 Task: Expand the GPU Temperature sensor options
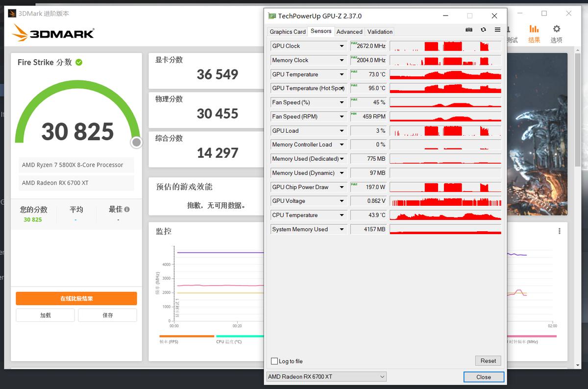pos(342,74)
